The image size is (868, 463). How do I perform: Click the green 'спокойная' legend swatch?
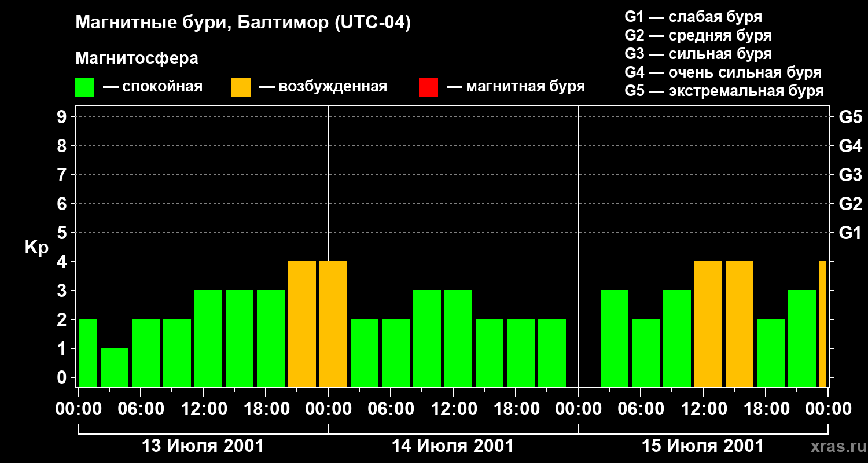coord(84,87)
